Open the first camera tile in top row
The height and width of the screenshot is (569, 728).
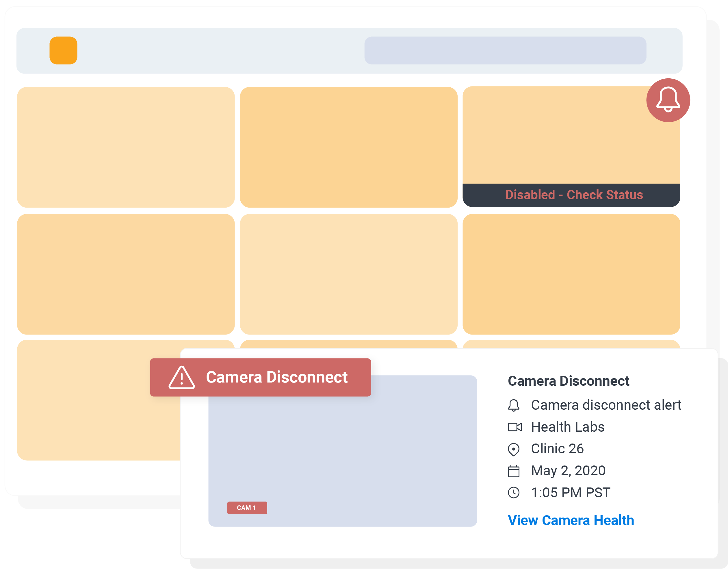point(126,147)
